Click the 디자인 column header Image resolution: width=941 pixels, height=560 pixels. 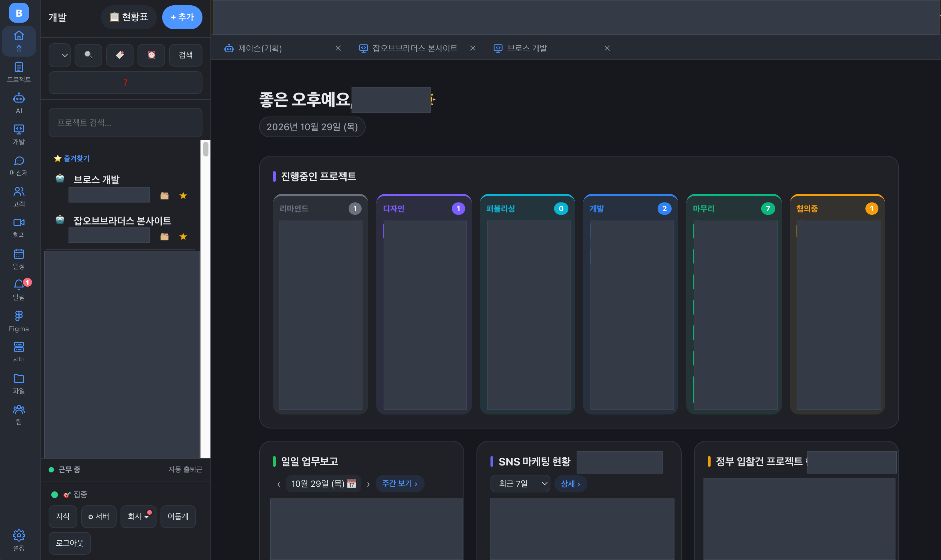click(x=424, y=208)
